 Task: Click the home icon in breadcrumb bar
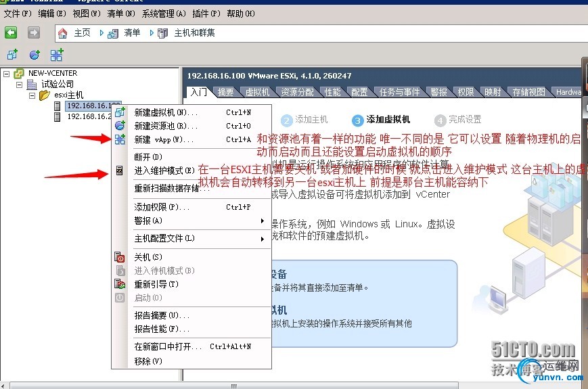pos(63,33)
